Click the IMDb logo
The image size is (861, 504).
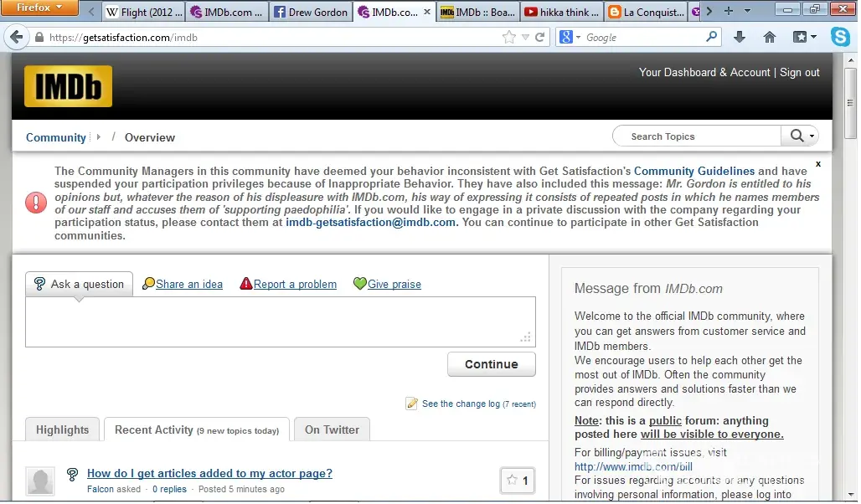pos(68,86)
